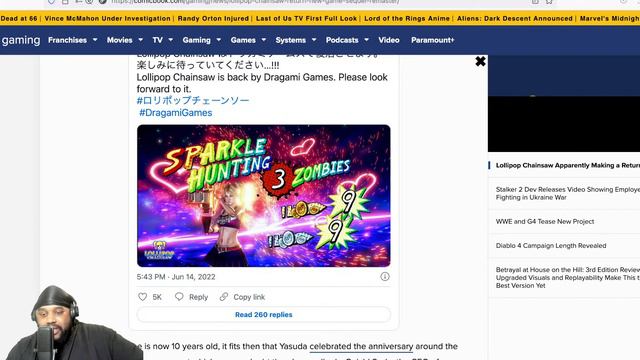640x360 pixels.
Task: Open Aliens: Dark Descent Announced headline
Action: (515, 18)
